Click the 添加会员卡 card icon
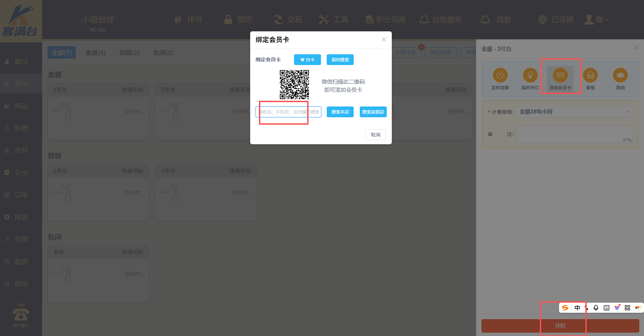 click(560, 75)
